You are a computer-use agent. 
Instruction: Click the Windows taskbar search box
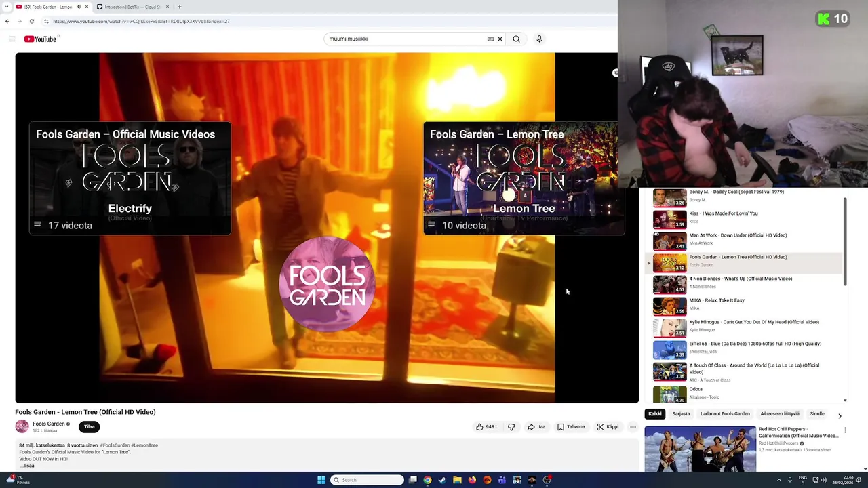click(367, 480)
